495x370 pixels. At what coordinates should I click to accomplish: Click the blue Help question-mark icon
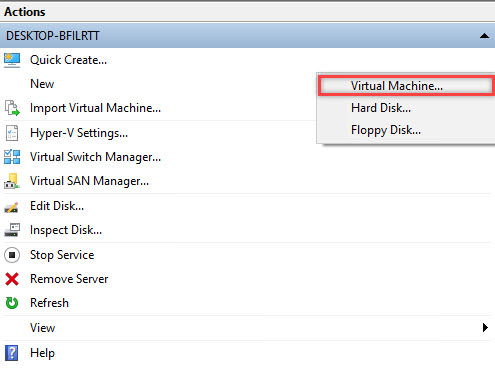[x=11, y=353]
